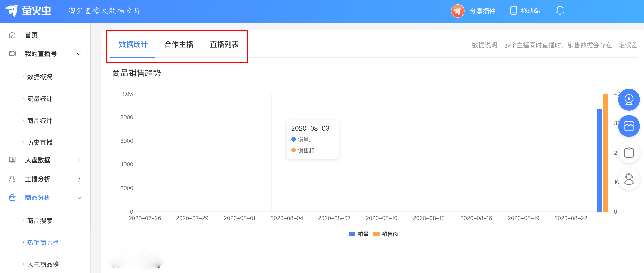The height and width of the screenshot is (273, 644).
Task: Expand the 大盘数据 menu chevron
Action: coord(79,160)
